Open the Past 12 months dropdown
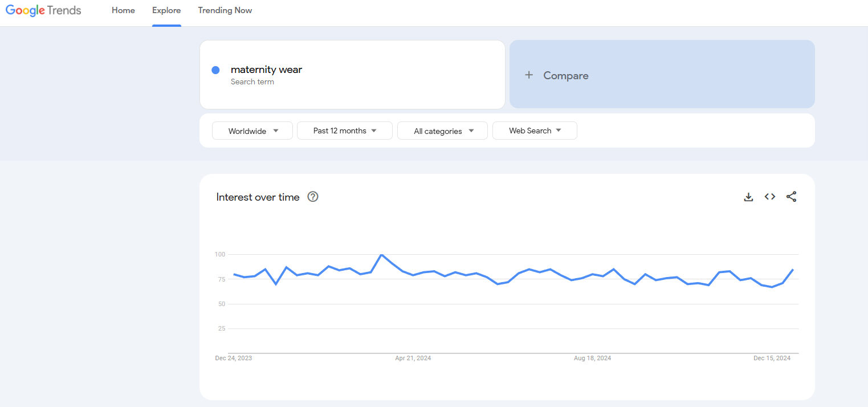Viewport: 868px width, 407px height. tap(345, 131)
